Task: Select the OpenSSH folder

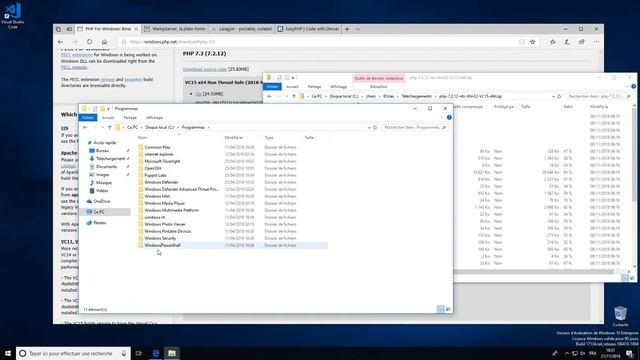Action: (153, 168)
